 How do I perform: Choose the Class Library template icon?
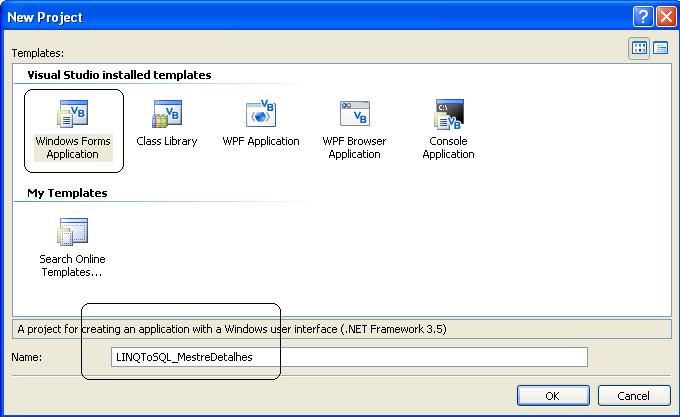[x=167, y=114]
